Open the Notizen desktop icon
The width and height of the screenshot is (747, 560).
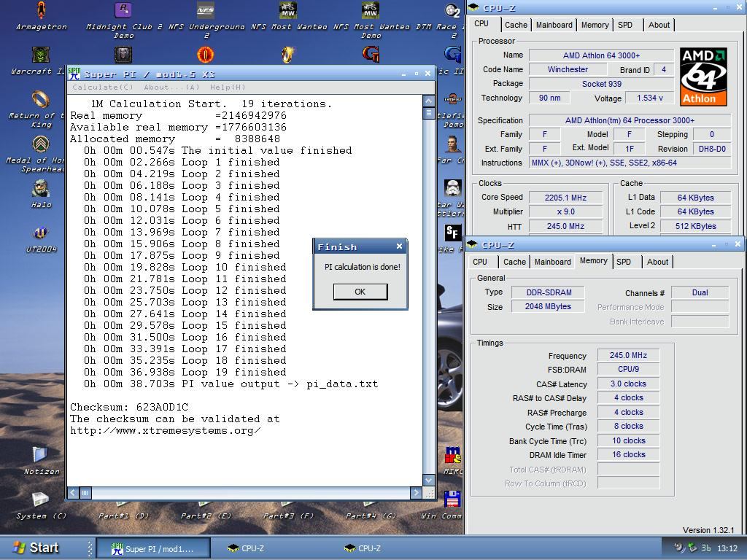coord(41,455)
